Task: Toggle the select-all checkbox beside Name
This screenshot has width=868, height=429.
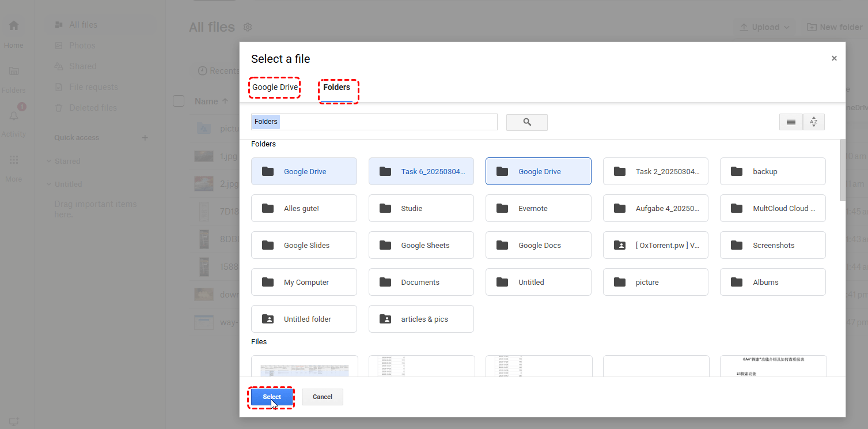Action: coord(179,101)
